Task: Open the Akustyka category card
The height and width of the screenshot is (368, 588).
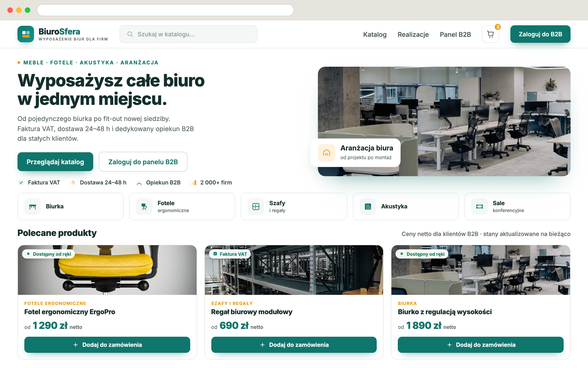Action: 406,207
